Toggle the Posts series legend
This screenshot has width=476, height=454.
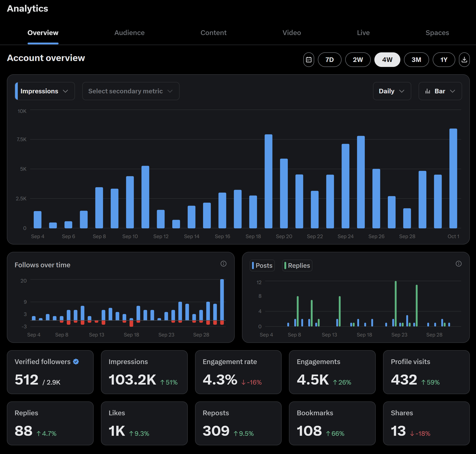[x=262, y=265]
